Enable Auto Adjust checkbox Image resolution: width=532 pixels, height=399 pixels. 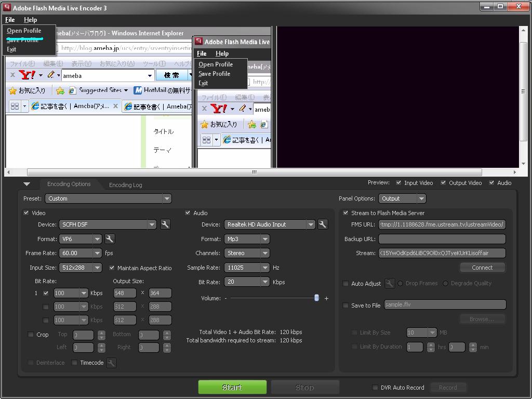point(345,283)
